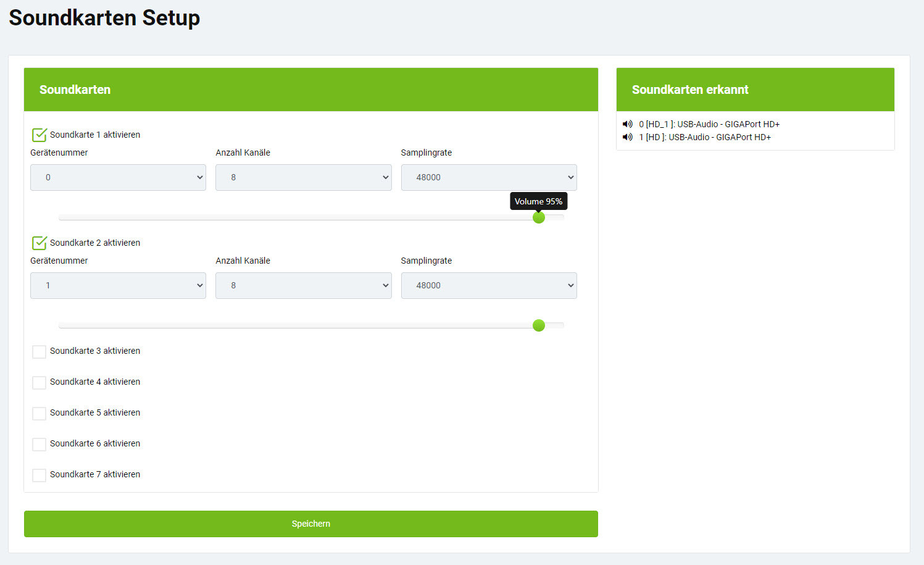The image size is (924, 565).
Task: Uncheck Soundkarte 1 aktivieren checkbox
Action: (40, 135)
